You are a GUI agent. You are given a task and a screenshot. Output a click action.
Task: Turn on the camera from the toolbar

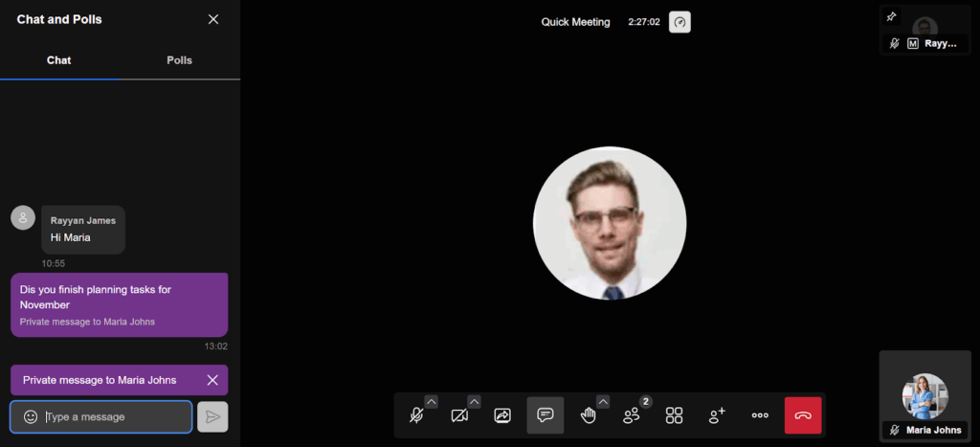[459, 415]
